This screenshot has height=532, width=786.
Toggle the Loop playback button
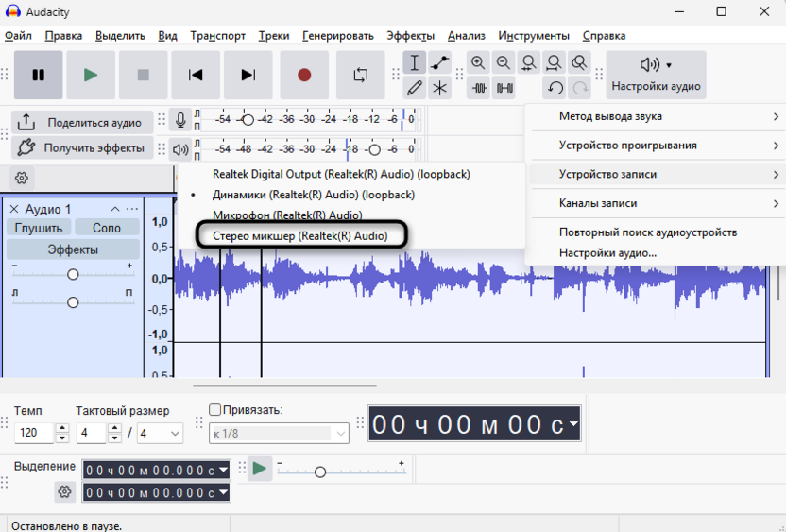[x=361, y=75]
